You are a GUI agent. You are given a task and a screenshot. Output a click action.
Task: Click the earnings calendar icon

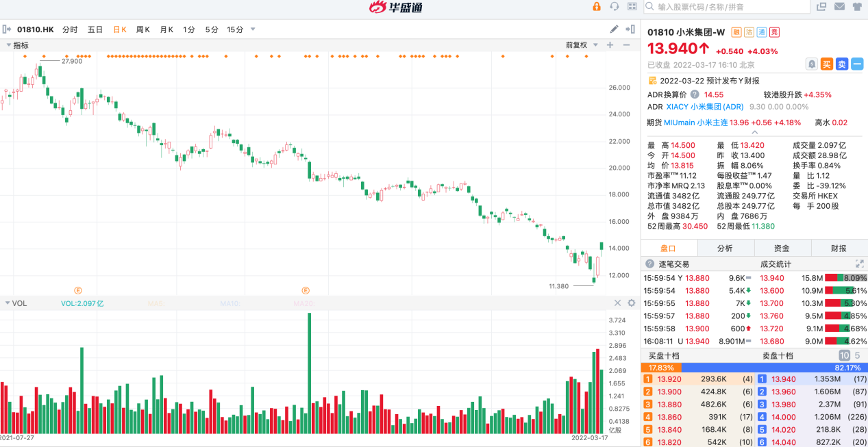653,80
